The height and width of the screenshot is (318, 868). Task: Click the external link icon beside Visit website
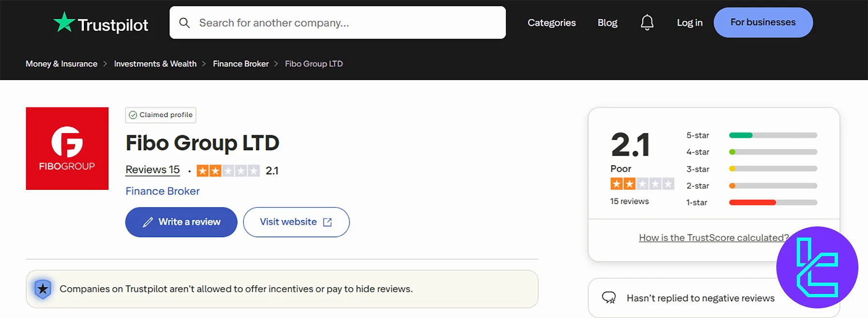327,222
